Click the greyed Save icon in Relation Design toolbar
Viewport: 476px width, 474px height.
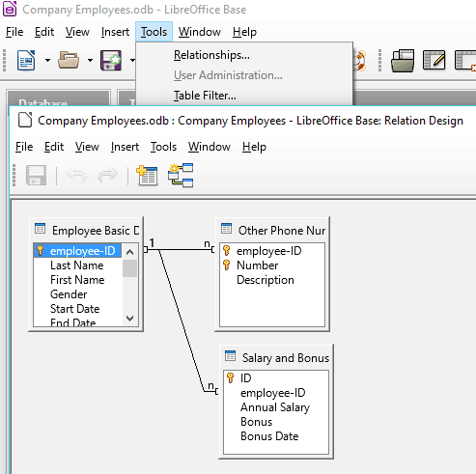[x=36, y=176]
